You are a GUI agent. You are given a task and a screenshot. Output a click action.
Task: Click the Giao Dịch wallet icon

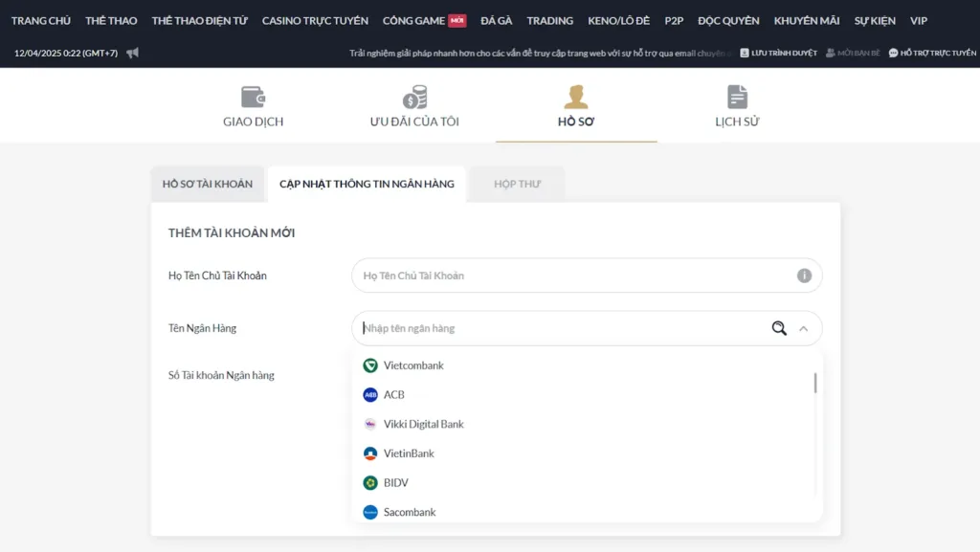pos(253,97)
